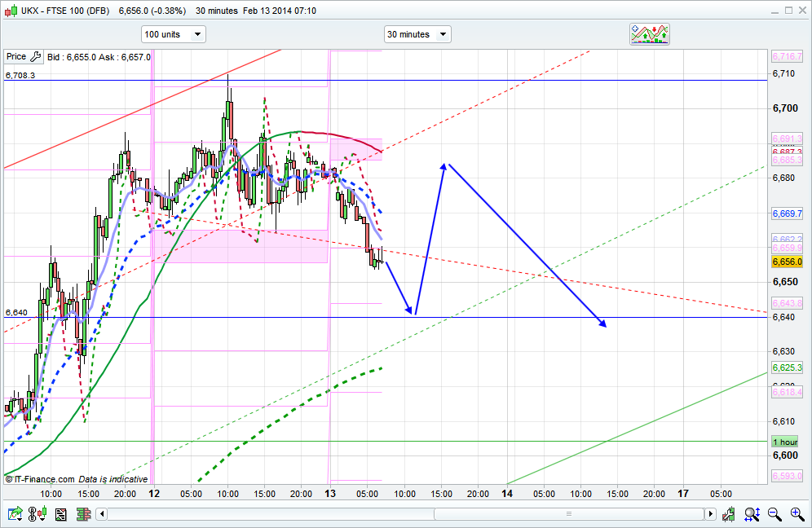
Task: Click the 6,656.0 current price label
Action: [x=787, y=262]
